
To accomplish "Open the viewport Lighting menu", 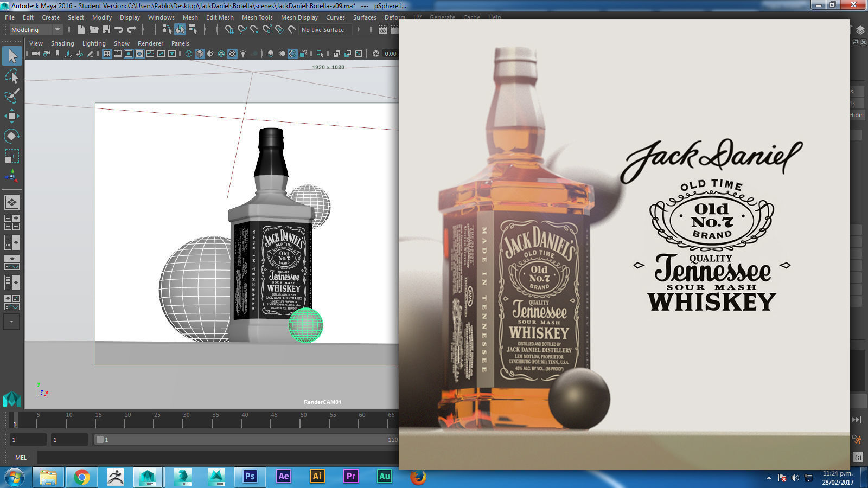I will pos(94,43).
